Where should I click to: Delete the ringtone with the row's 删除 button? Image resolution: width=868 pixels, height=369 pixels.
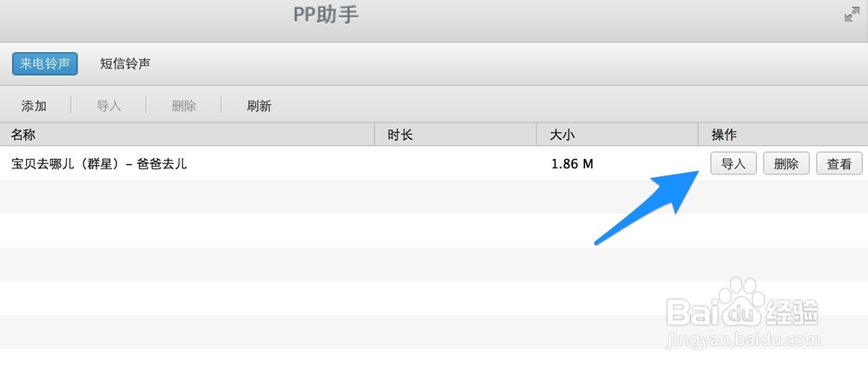tap(786, 163)
